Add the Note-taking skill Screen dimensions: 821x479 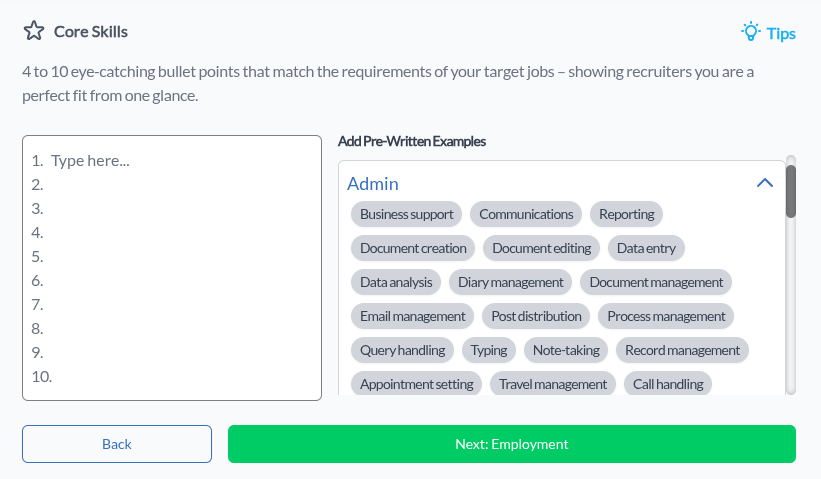(x=566, y=350)
